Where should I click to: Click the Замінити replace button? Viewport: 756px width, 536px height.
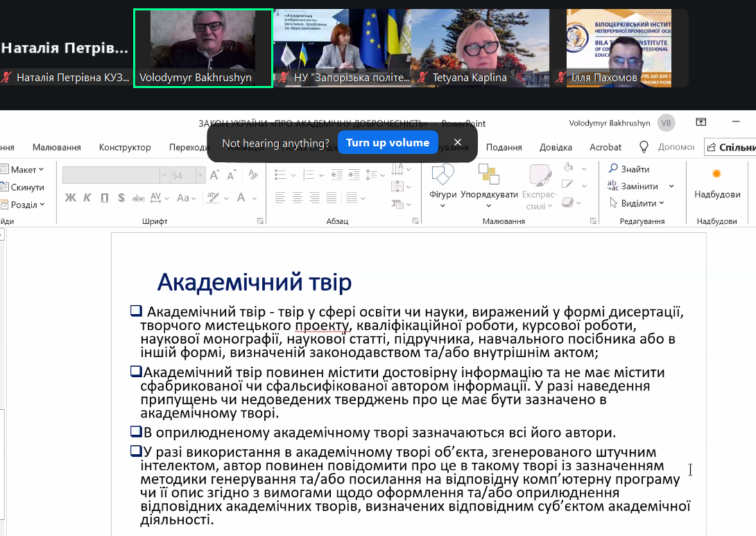click(633, 186)
